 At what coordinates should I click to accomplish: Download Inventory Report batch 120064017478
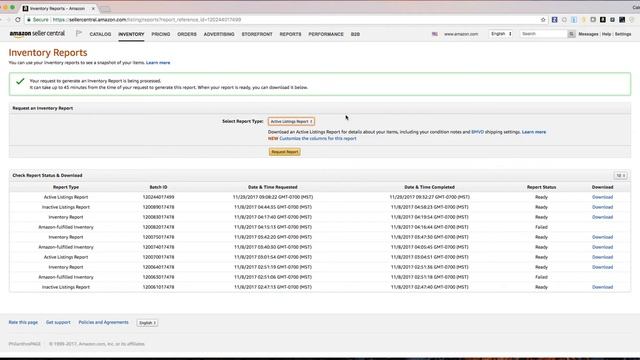tap(602, 267)
